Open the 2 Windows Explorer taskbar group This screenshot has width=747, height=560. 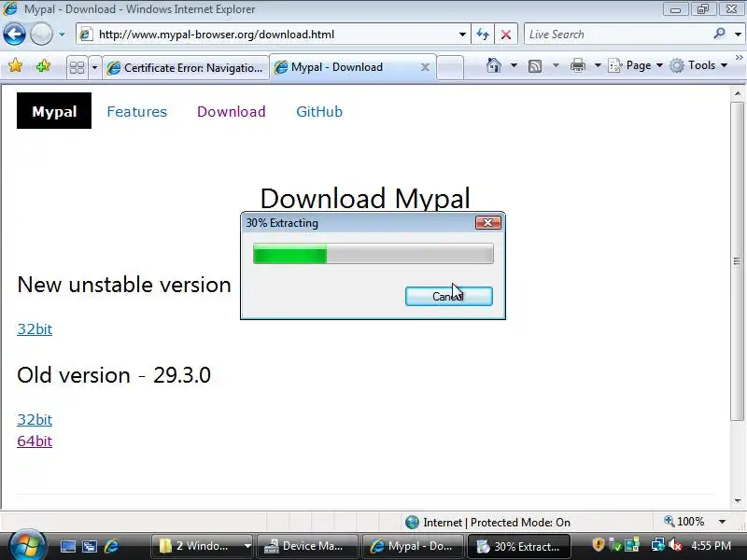tap(202, 546)
